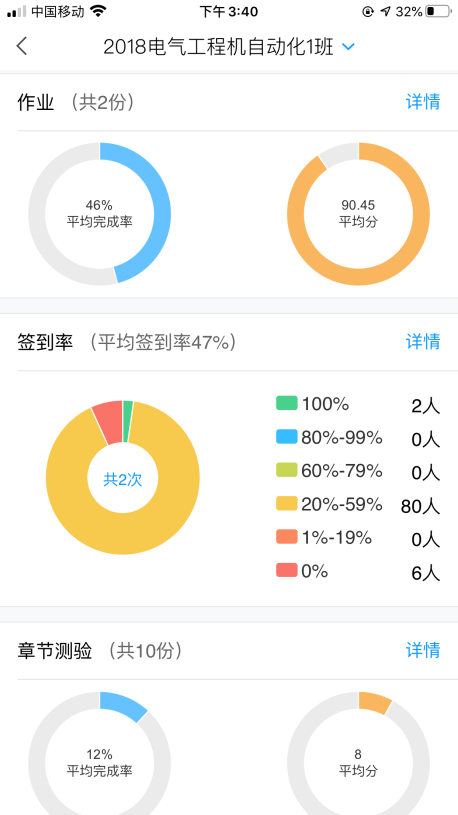Select the green 100% legend swatch

(x=286, y=403)
